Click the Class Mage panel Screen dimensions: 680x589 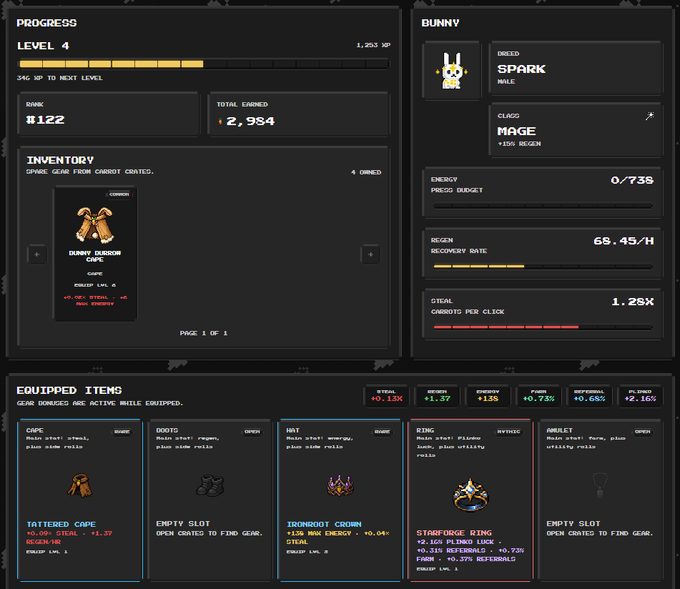click(x=575, y=130)
